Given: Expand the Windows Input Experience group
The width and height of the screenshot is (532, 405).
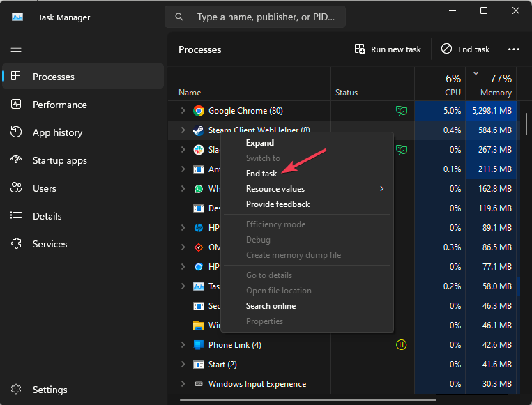Looking at the screenshot, I should [x=183, y=384].
